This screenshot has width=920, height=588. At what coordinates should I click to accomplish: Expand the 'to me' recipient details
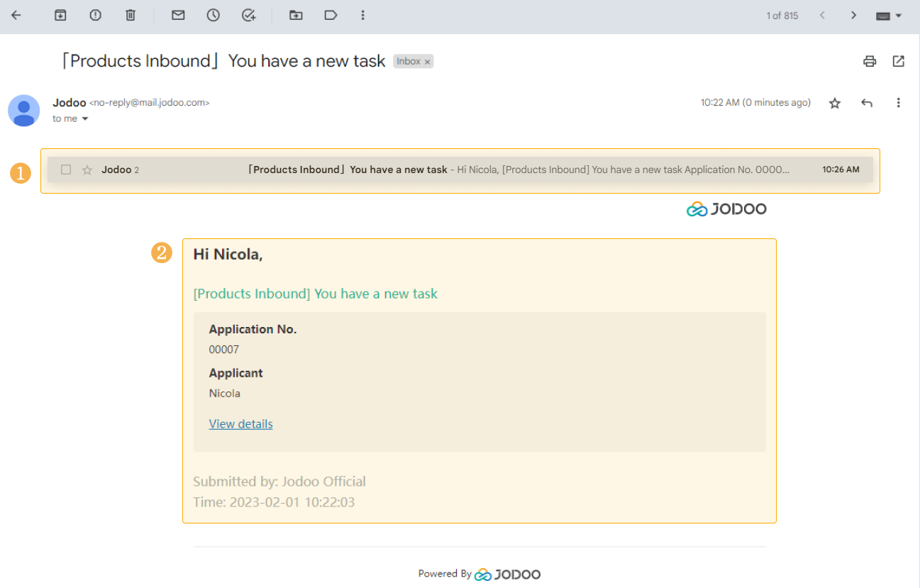point(85,119)
